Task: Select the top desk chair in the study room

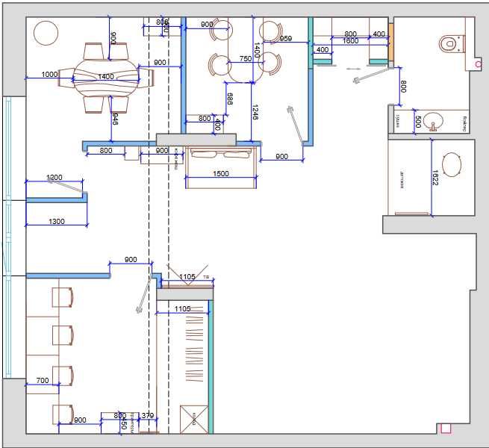Action: tap(63, 297)
